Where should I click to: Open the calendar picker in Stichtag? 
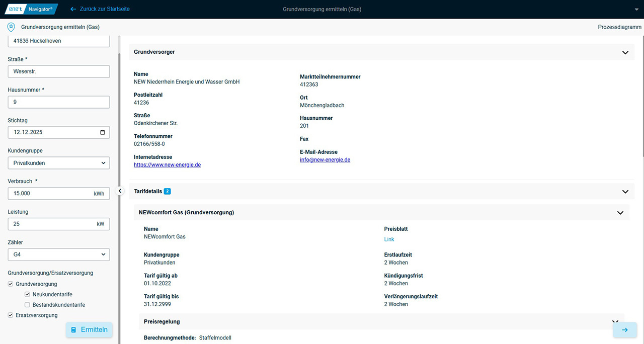tap(103, 133)
